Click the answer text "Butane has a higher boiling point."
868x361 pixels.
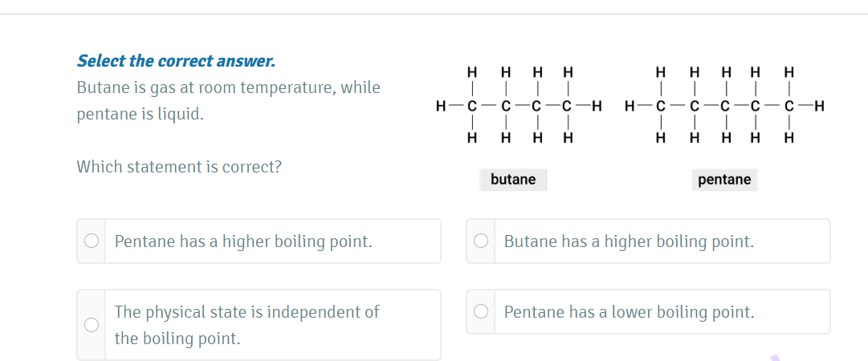(x=629, y=241)
